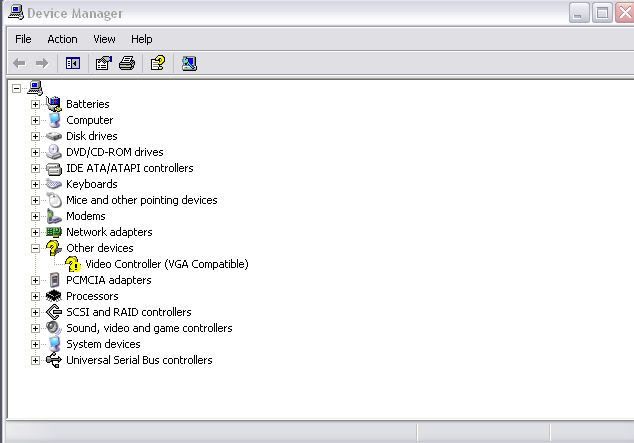Maximize the Device Manager window
The height and width of the screenshot is (443, 634).
[x=602, y=13]
